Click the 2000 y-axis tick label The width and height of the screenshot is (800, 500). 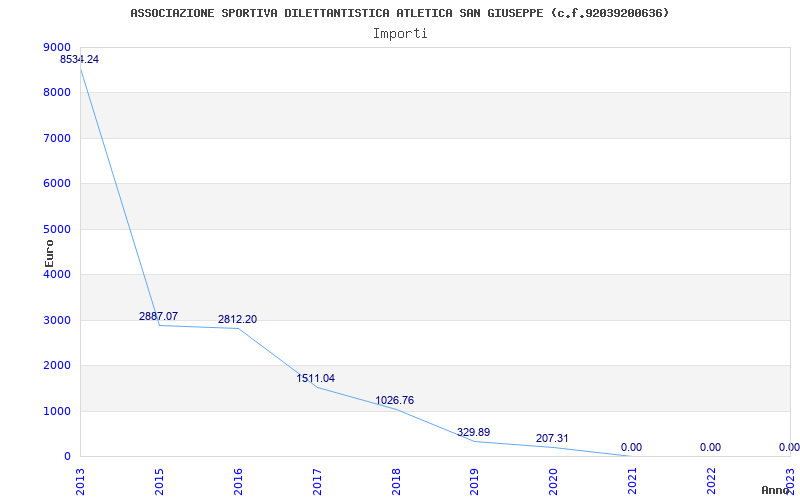click(57, 366)
